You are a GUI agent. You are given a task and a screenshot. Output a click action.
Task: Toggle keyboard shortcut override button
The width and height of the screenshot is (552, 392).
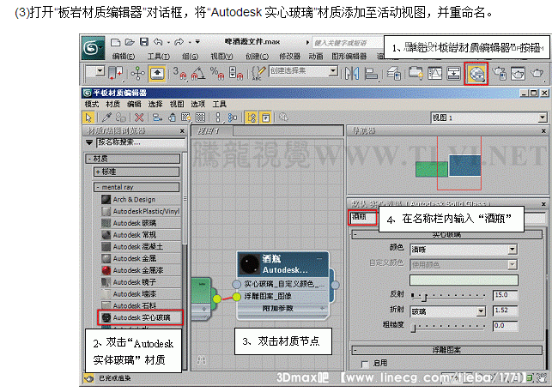(x=157, y=74)
